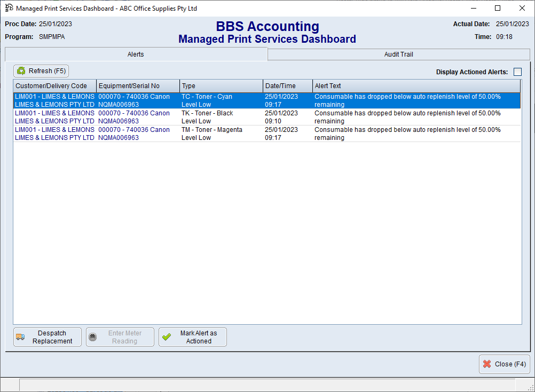The image size is (535, 392).
Task: Click the green recycle Refresh icon
Action: click(x=21, y=71)
